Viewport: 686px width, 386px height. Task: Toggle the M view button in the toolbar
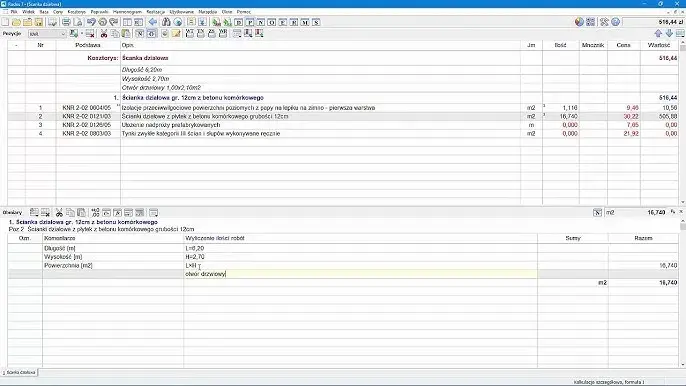(305, 22)
